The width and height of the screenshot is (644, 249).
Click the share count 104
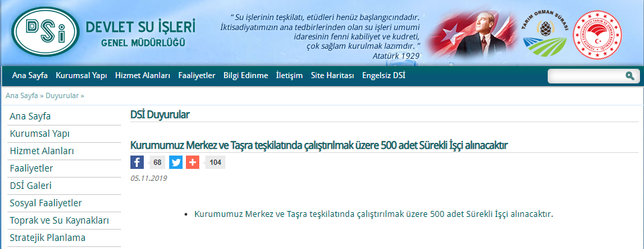click(215, 162)
